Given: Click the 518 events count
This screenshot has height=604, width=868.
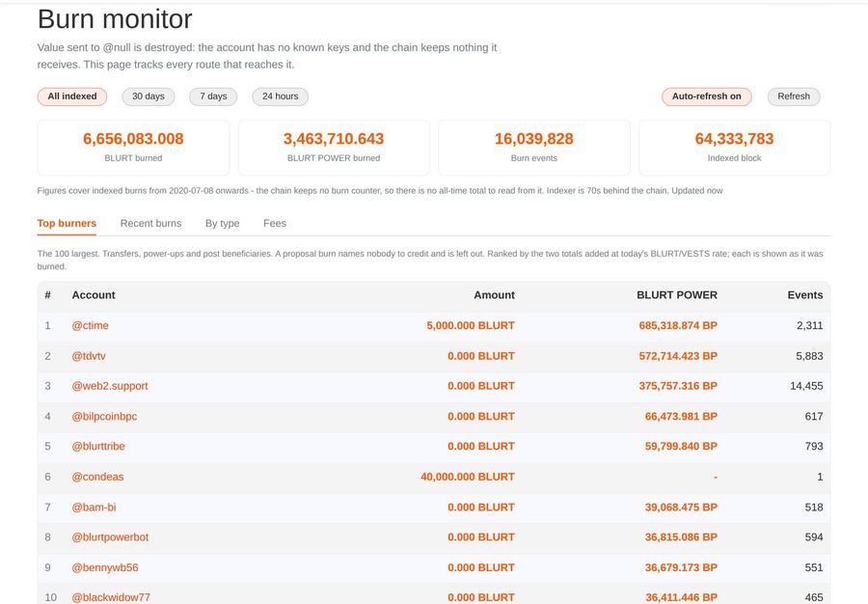Looking at the screenshot, I should 814,508.
